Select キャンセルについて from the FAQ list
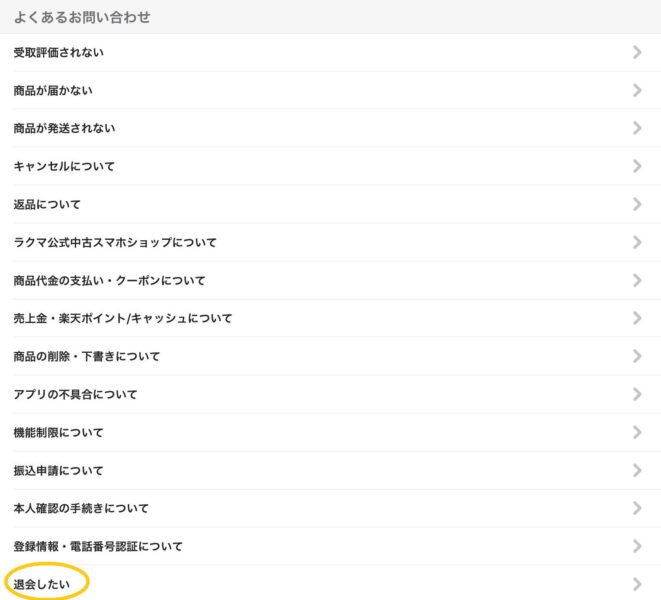 (330, 166)
